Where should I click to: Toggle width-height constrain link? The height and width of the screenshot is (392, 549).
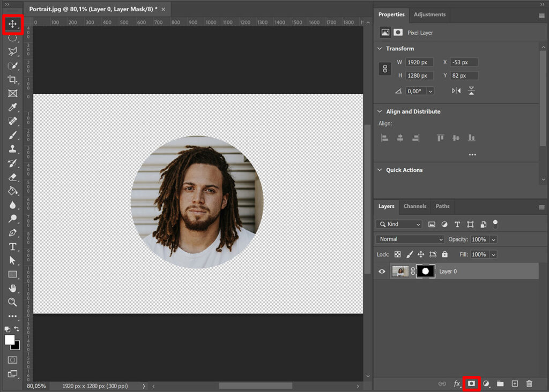coord(385,69)
